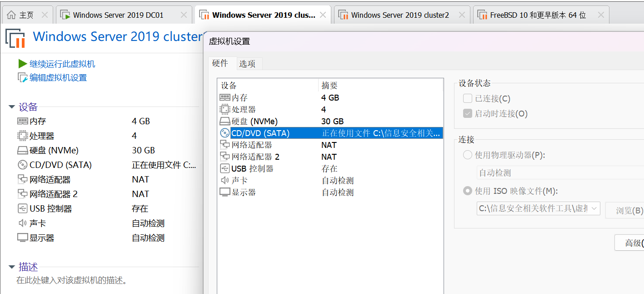
Task: Enable the 已连接 checkbox
Action: tap(467, 98)
